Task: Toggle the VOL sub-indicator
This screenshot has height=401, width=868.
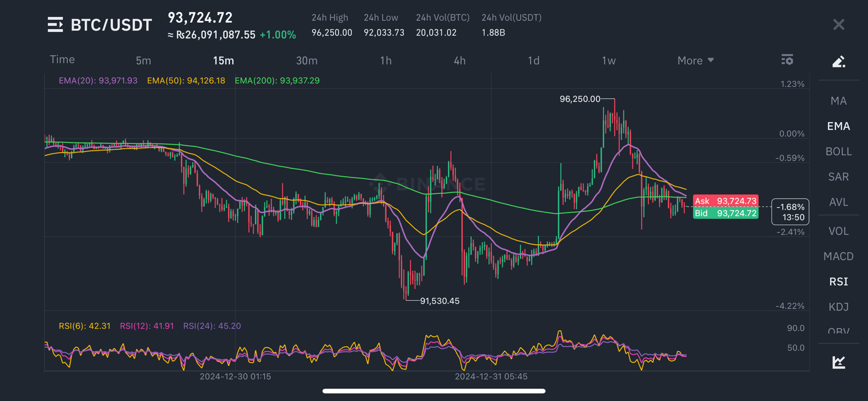Action: pyautogui.click(x=838, y=231)
